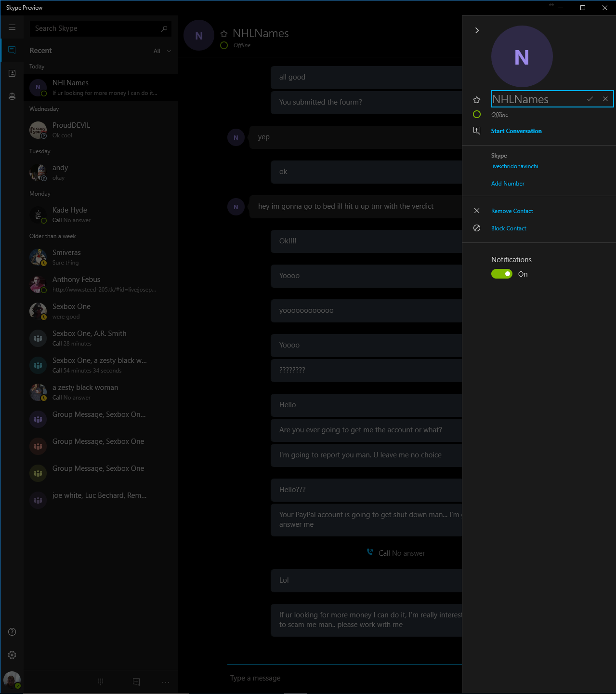
Task: Click the live:chridonavinchi Skype name
Action: pyautogui.click(x=514, y=166)
